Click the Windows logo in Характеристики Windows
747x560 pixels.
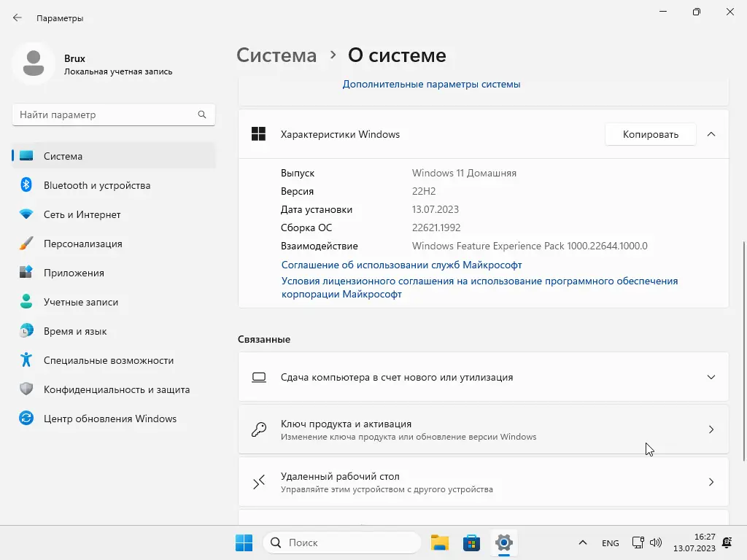(x=259, y=134)
